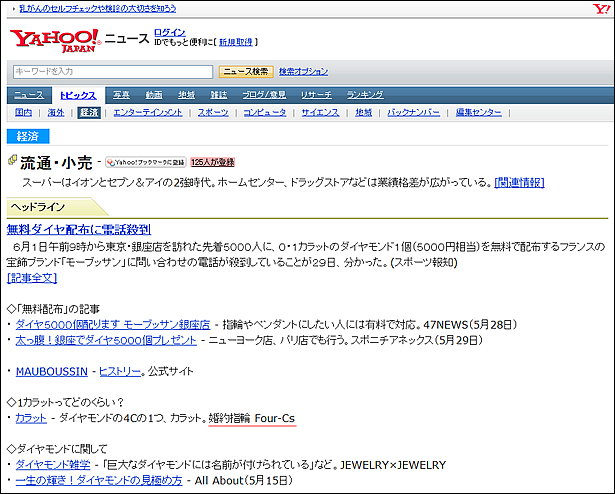The width and height of the screenshot is (615, 494).
Task: Open 一生の輝き！ダイヤモンドの見極め方 link
Action: point(99,480)
